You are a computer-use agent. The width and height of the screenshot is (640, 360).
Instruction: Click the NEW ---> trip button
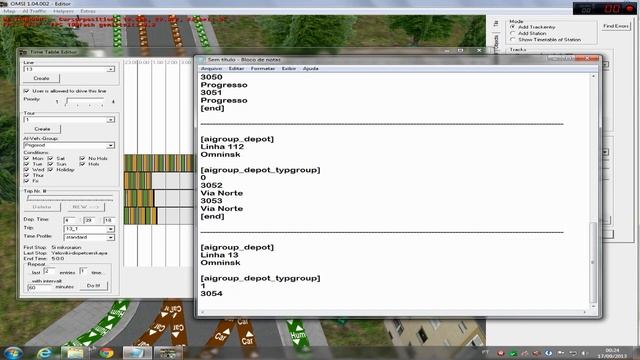coord(86,207)
